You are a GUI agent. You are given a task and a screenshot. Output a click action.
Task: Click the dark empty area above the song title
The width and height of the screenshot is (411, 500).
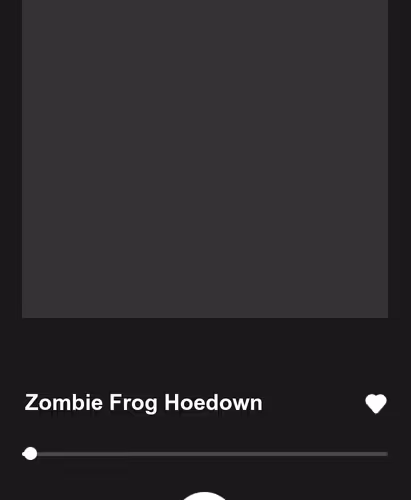[205, 353]
